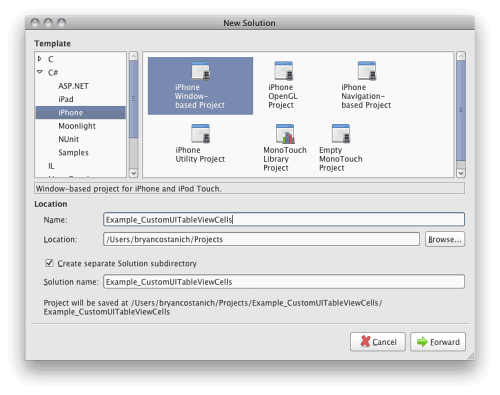This screenshot has width=500, height=395.
Task: Click the template grid scrollbar thumb
Action: click(461, 110)
